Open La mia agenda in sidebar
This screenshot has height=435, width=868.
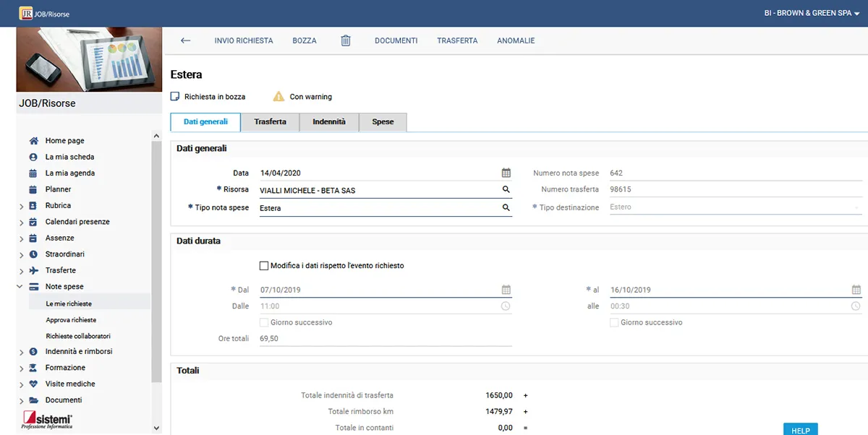tap(69, 173)
